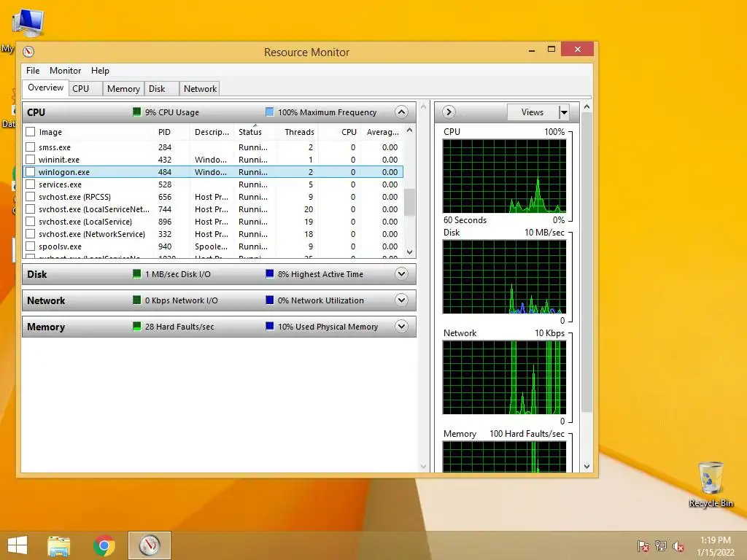This screenshot has width=747, height=560.
Task: Switch to the CPU tab
Action: tap(85, 88)
